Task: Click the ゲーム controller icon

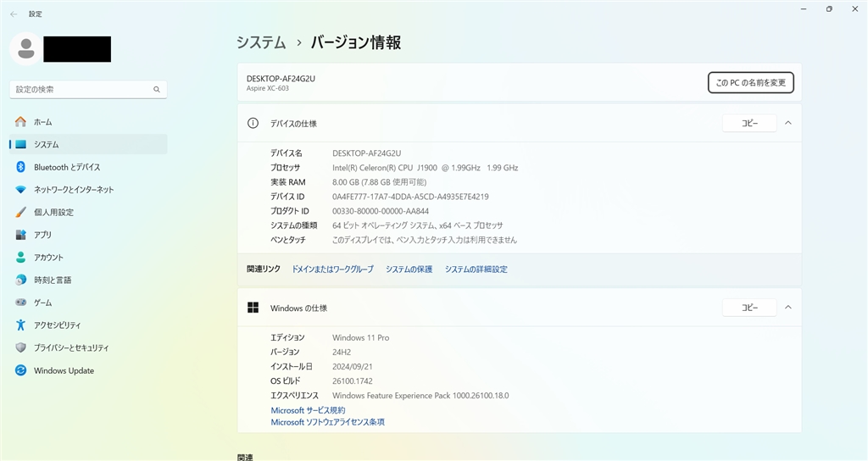Action: pos(20,303)
